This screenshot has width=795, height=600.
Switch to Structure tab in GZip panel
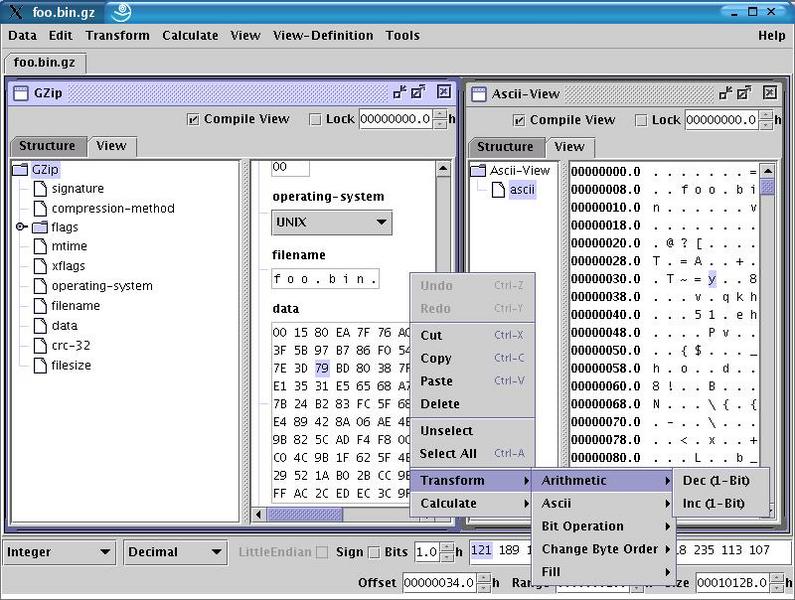47,146
